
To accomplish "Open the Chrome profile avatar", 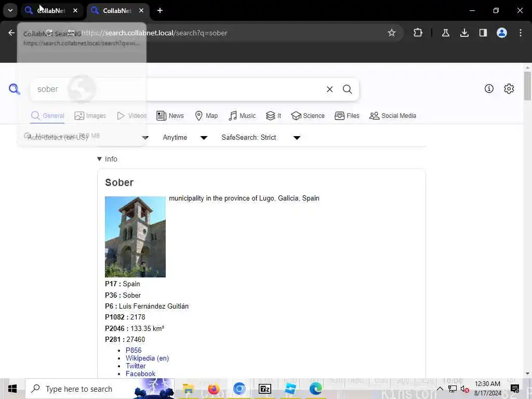I will pyautogui.click(x=501, y=33).
